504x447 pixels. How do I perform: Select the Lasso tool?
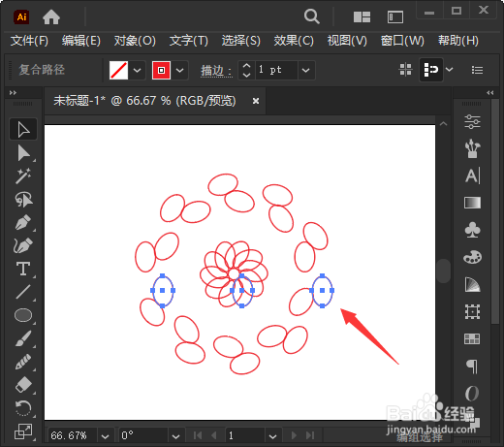[x=23, y=200]
